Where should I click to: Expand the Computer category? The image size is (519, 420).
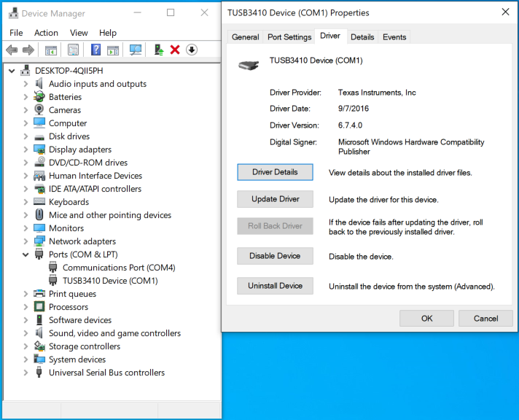pyautogui.click(x=26, y=123)
